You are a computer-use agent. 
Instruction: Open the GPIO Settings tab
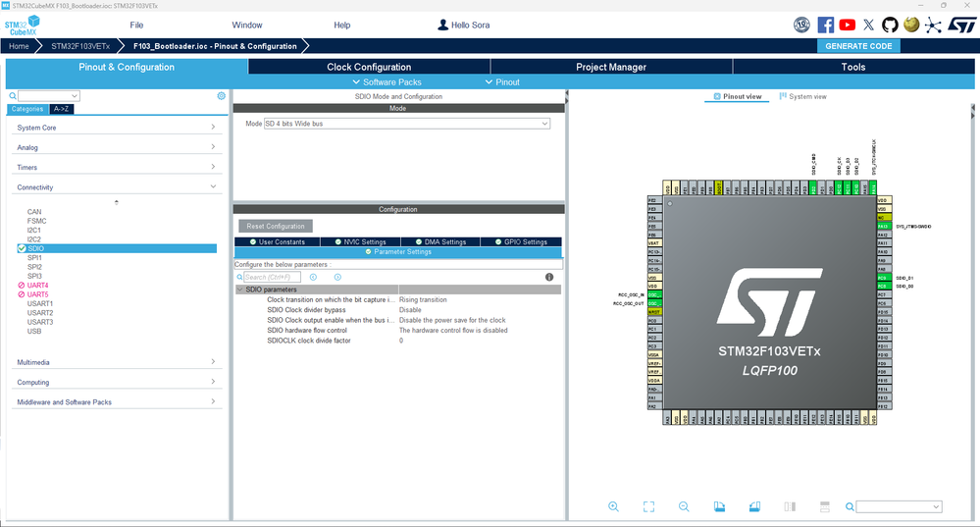click(x=521, y=242)
